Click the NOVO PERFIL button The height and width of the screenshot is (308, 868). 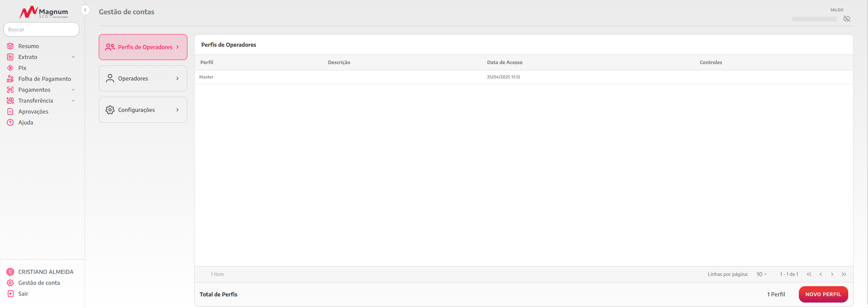pos(823,294)
